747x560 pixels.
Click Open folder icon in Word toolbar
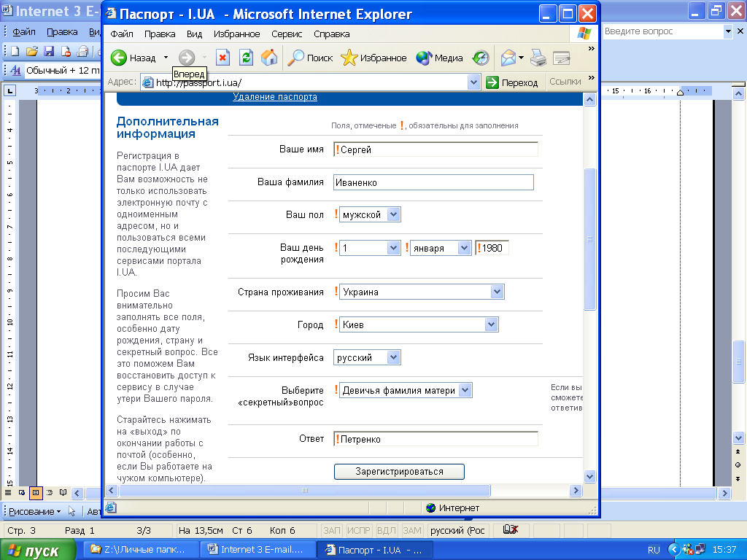pyautogui.click(x=32, y=51)
